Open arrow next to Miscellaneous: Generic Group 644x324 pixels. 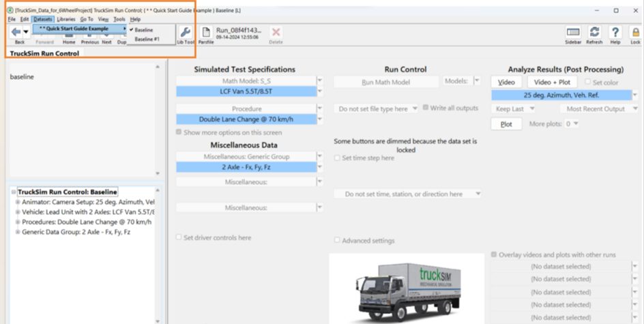coord(320,156)
